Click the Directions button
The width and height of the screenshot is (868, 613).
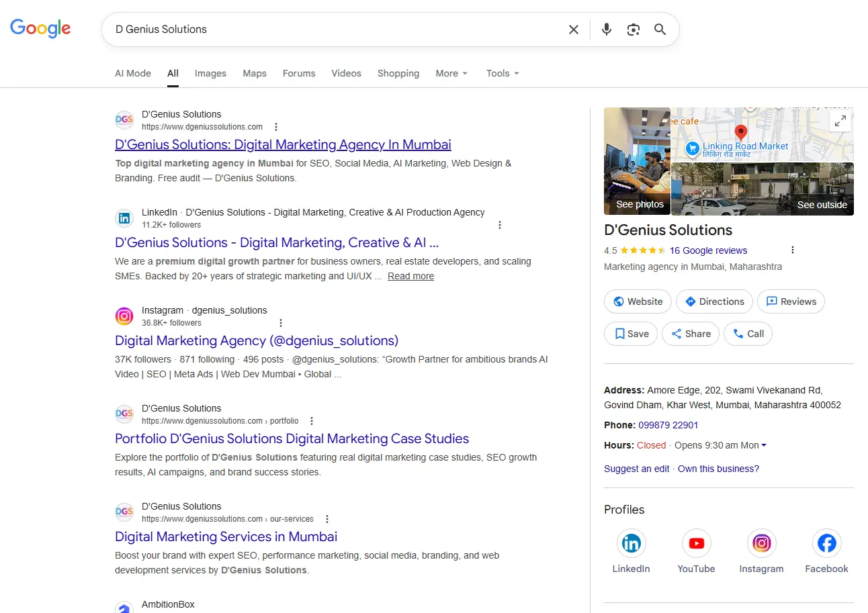coord(714,301)
